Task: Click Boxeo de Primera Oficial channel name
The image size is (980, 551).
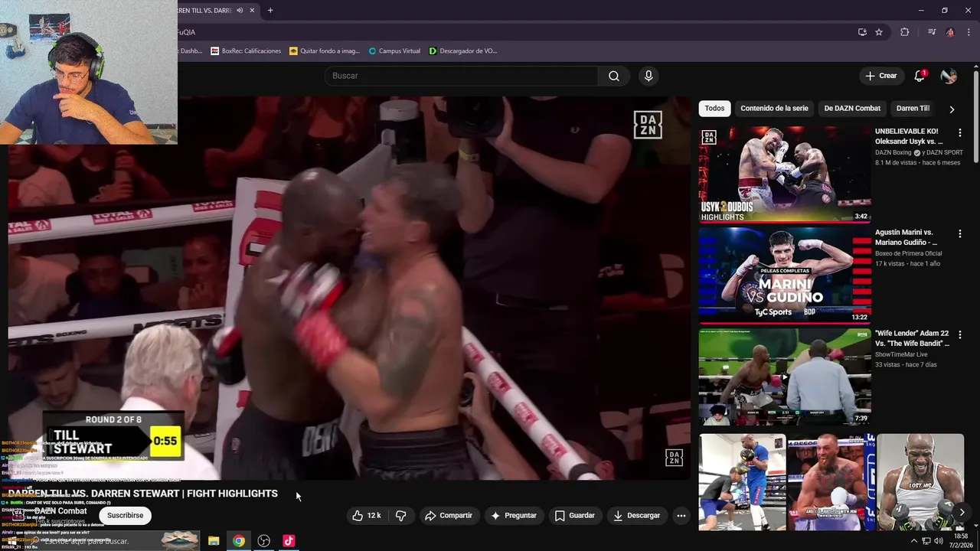Action: click(x=909, y=253)
